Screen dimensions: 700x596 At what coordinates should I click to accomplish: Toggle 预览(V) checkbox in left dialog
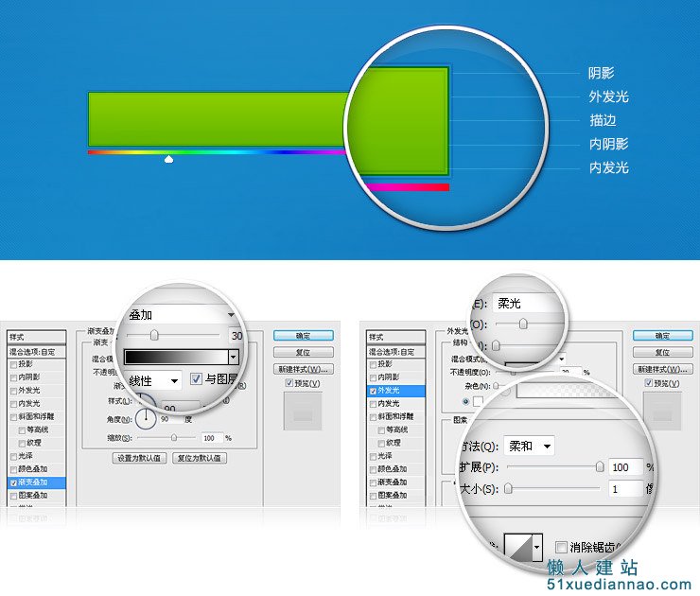(289, 382)
